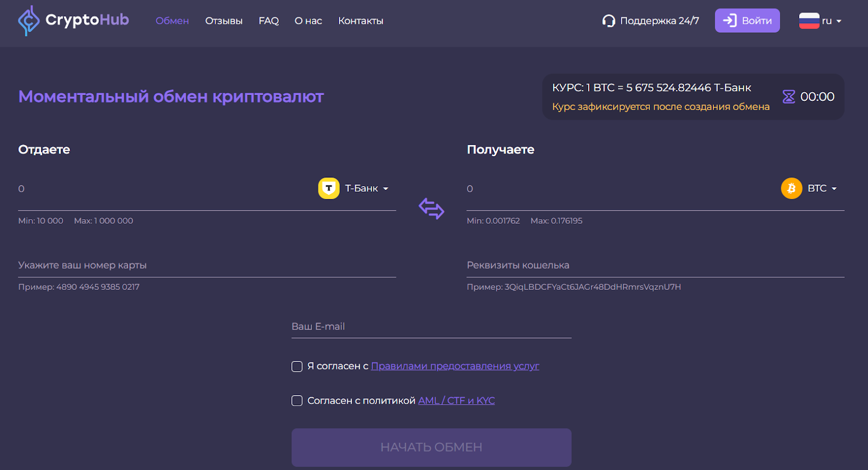Click the Реквизиты кошелька wallet field

pyautogui.click(x=655, y=265)
